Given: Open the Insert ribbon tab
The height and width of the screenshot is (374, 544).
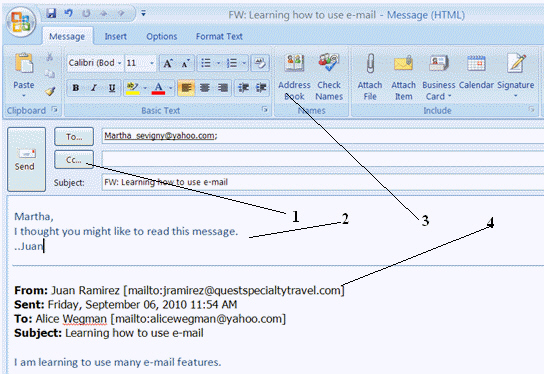Looking at the screenshot, I should 116,36.
